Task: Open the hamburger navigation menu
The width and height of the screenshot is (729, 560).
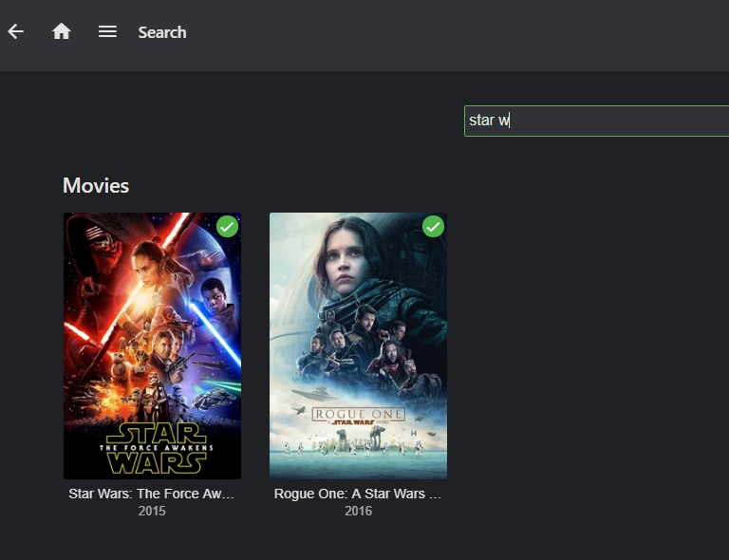Action: click(x=107, y=31)
